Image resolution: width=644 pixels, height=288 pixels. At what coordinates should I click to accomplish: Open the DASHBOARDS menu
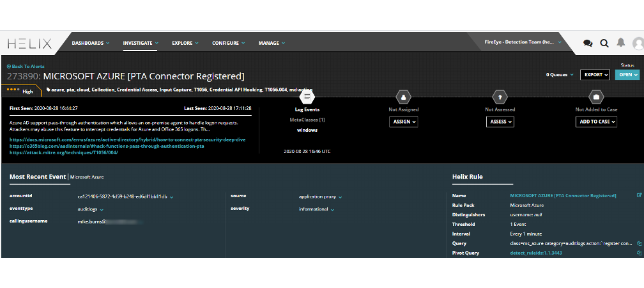pyautogui.click(x=90, y=43)
